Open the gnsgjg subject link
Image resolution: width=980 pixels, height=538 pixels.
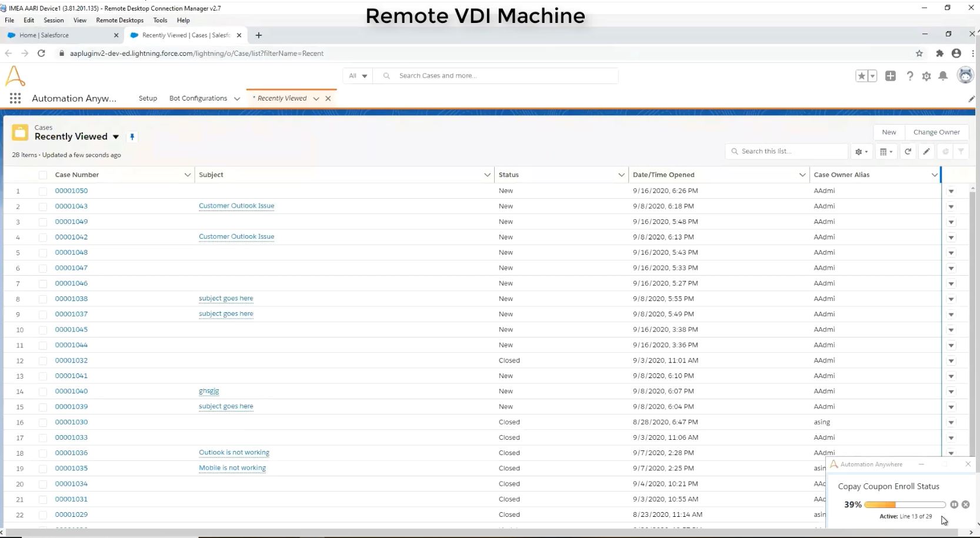tap(209, 391)
